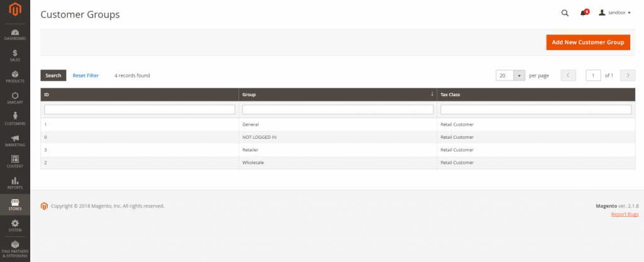Click the Group filter input field

tap(338, 109)
